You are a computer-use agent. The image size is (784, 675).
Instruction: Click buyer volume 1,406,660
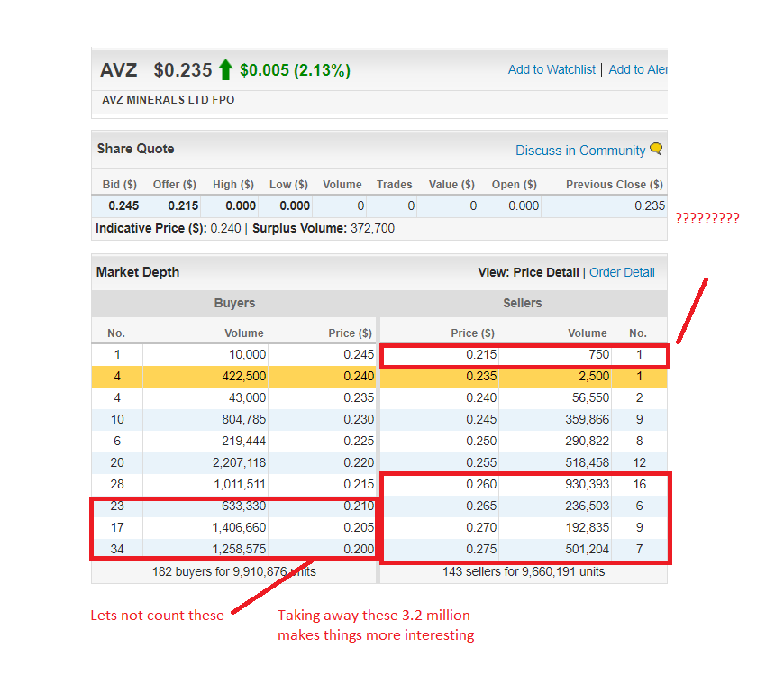click(x=240, y=527)
